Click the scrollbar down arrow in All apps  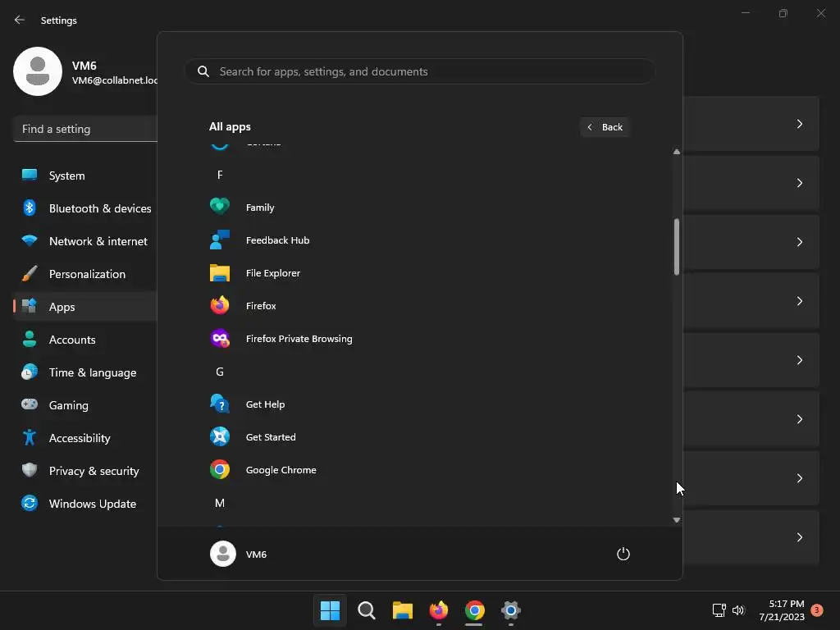(677, 519)
